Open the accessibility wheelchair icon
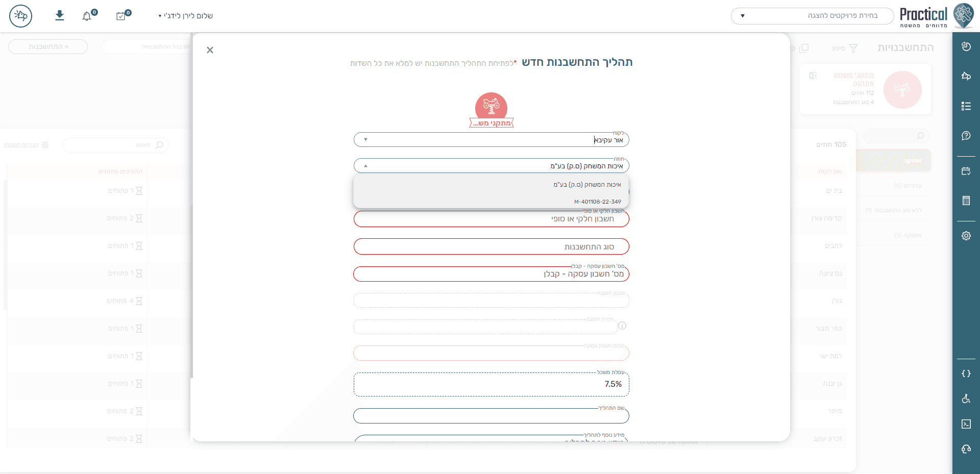The image size is (980, 474). click(x=966, y=398)
